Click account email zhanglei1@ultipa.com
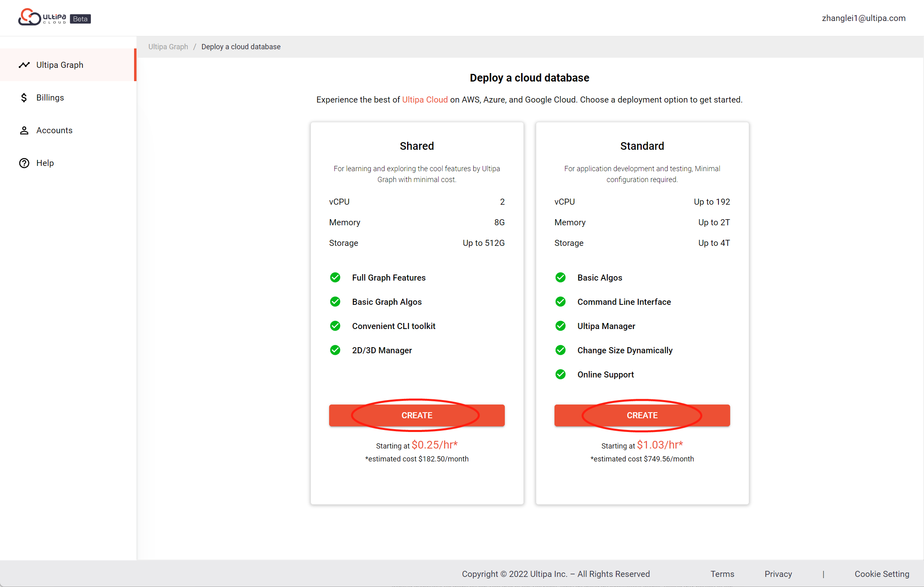Viewport: 924px width, 587px height. [864, 18]
